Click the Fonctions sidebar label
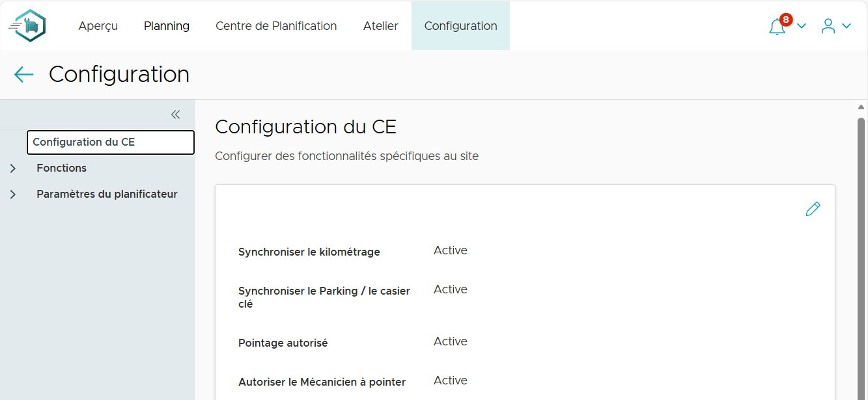Screen dimensions: 868x400 point(62,168)
